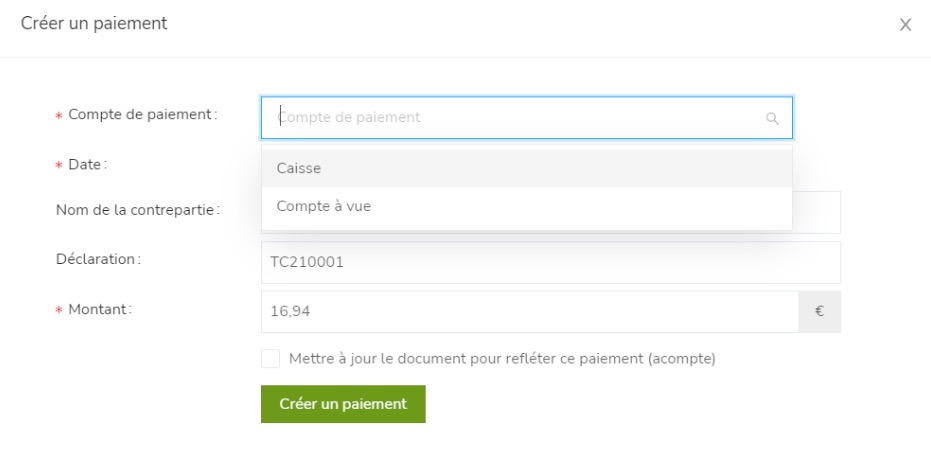Viewport: 931px width, 474px height.
Task: Click the € currency symbol addon
Action: tap(820, 312)
